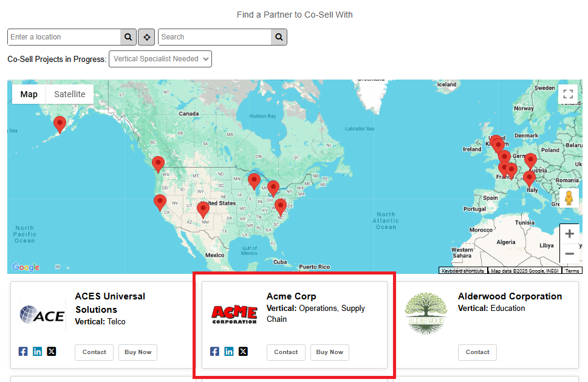Click the Washington state map pin

[159, 163]
